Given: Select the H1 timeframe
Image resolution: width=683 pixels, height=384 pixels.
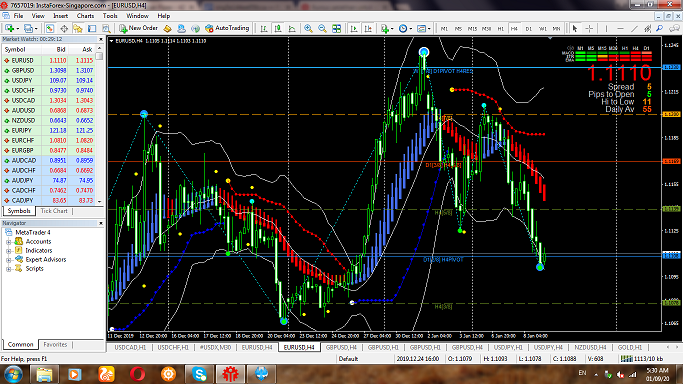Looking at the screenshot, I should (500, 28).
